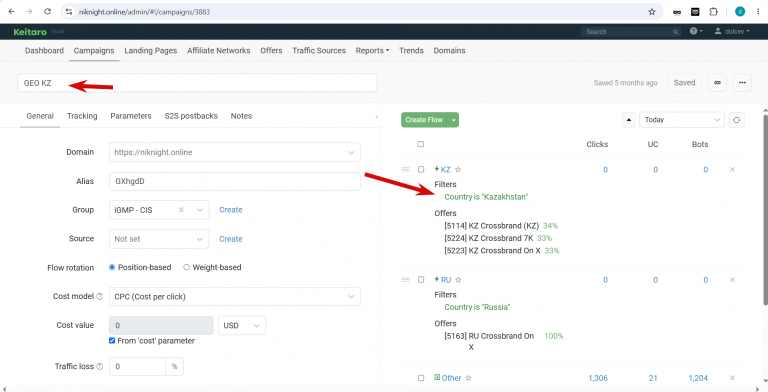Open Other flow clicks value 1,306
Viewport: 768px width, 392px height.
pos(598,378)
